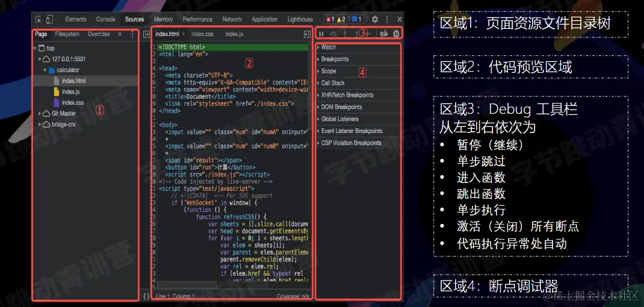
Task: Open DevTools three-dot customize menu
Action: tap(386, 19)
